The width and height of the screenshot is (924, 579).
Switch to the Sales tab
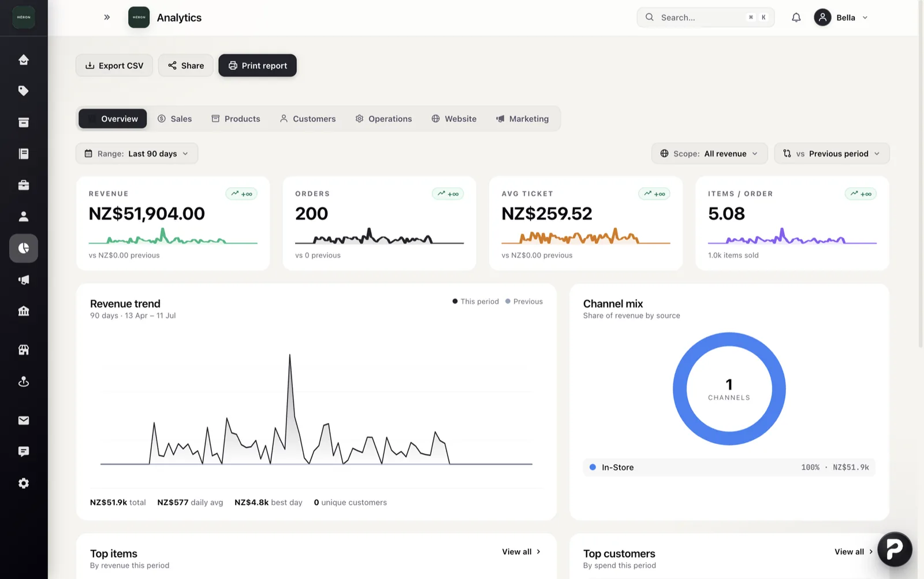tap(175, 118)
